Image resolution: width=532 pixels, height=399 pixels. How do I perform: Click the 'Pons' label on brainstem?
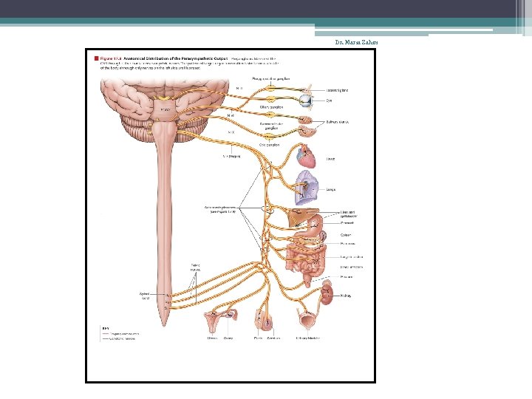click(166, 109)
